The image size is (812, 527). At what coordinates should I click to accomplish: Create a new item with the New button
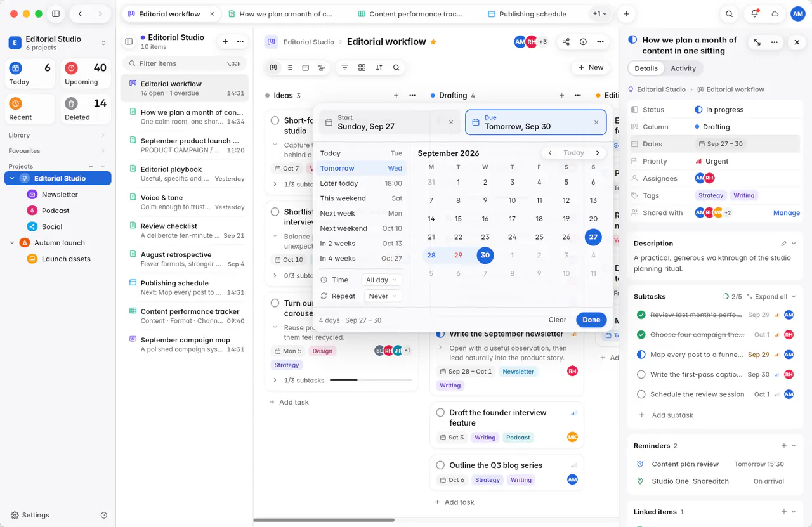[x=590, y=67]
